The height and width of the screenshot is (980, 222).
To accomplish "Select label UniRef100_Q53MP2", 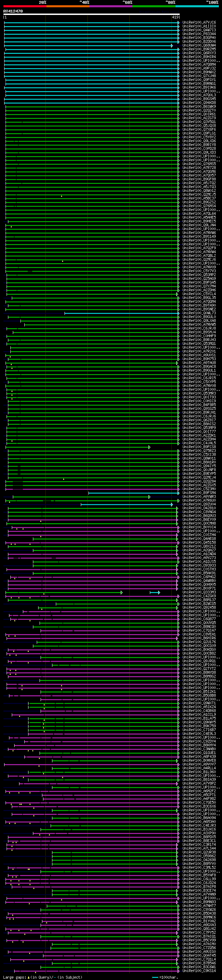I will coord(199,275).
